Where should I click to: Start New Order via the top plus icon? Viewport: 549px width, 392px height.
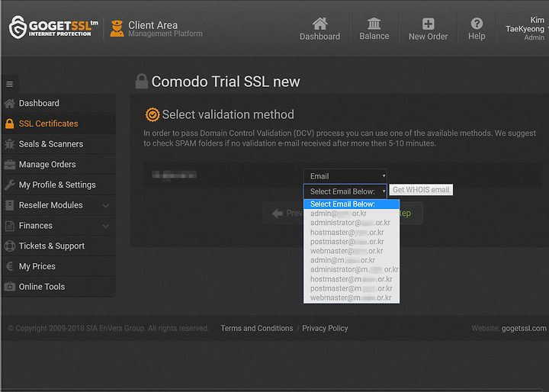[428, 24]
